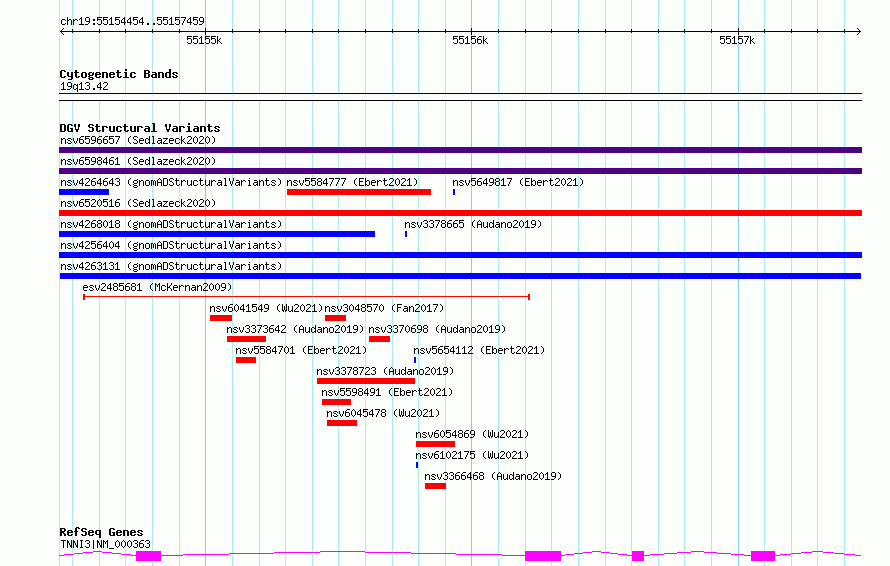890x566 pixels.
Task: Select the nsv6054869 (Wu2021) red bar
Action: tap(435, 444)
